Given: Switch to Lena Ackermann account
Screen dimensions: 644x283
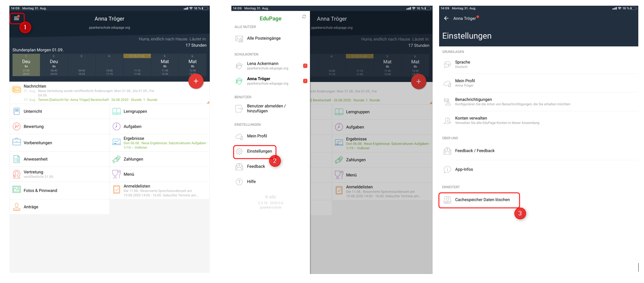Looking at the screenshot, I should [270, 66].
